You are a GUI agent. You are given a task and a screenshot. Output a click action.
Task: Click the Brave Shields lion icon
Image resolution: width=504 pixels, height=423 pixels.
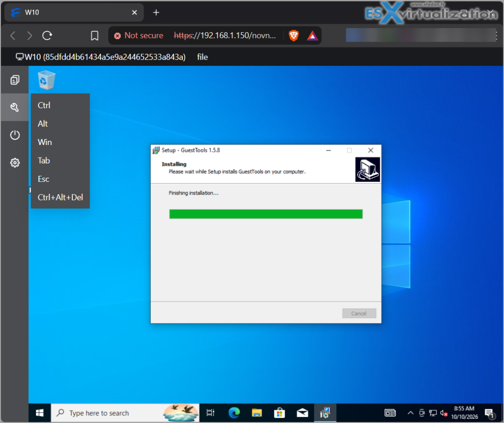pyautogui.click(x=294, y=35)
